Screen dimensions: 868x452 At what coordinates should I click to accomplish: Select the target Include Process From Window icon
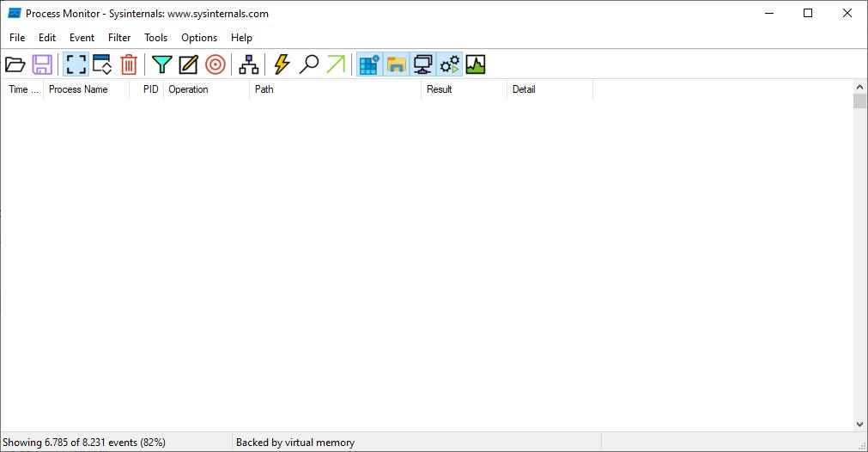click(215, 64)
